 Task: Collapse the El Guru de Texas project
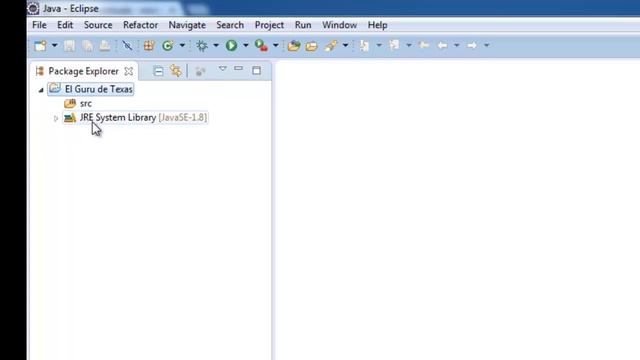pyautogui.click(x=41, y=90)
